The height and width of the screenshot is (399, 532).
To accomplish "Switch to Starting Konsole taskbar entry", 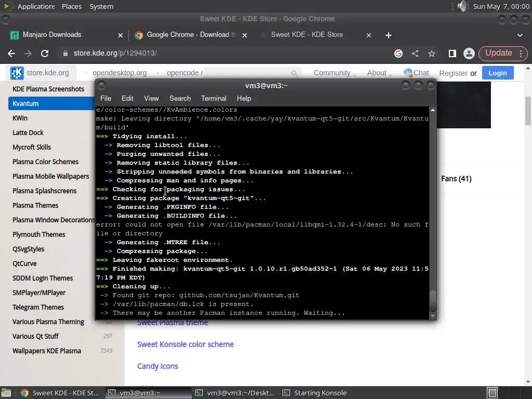I will pos(315,393).
